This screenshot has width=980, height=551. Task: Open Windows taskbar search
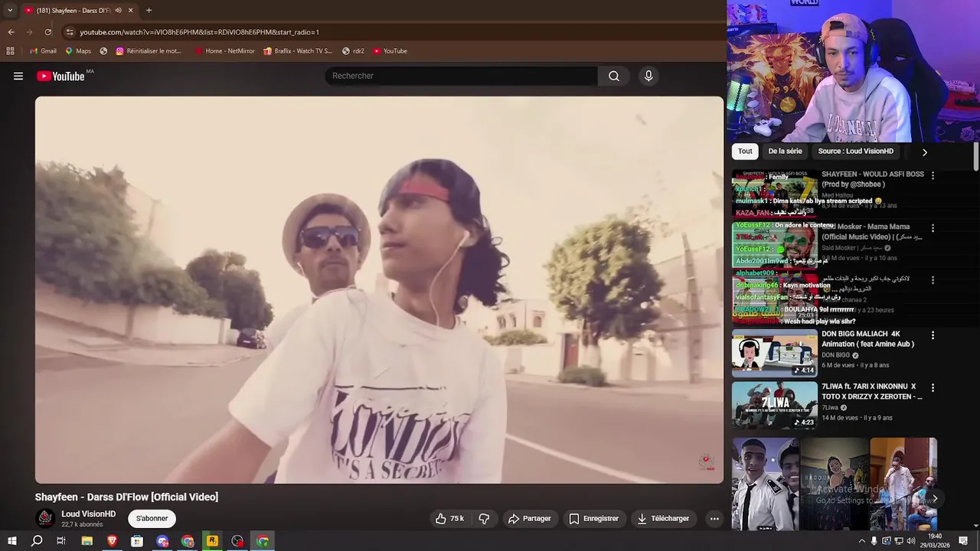(x=36, y=541)
